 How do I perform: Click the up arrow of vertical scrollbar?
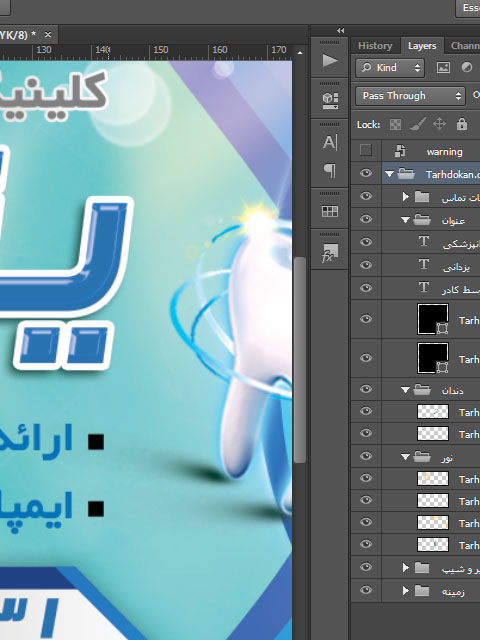(x=300, y=53)
